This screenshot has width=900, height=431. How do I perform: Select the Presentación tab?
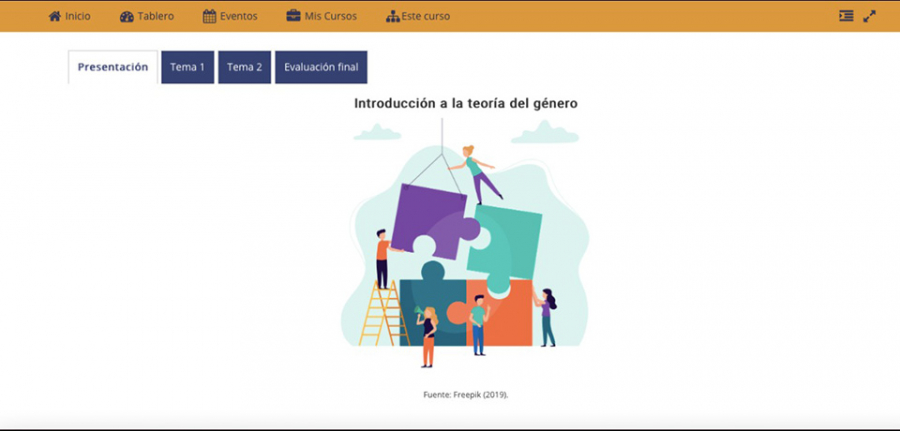[x=113, y=67]
